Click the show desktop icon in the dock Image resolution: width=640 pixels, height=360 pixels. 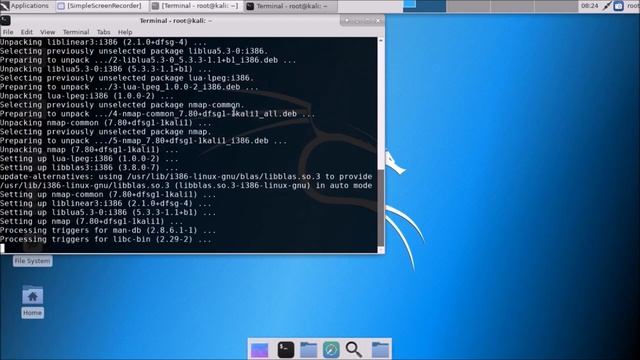(x=260, y=350)
